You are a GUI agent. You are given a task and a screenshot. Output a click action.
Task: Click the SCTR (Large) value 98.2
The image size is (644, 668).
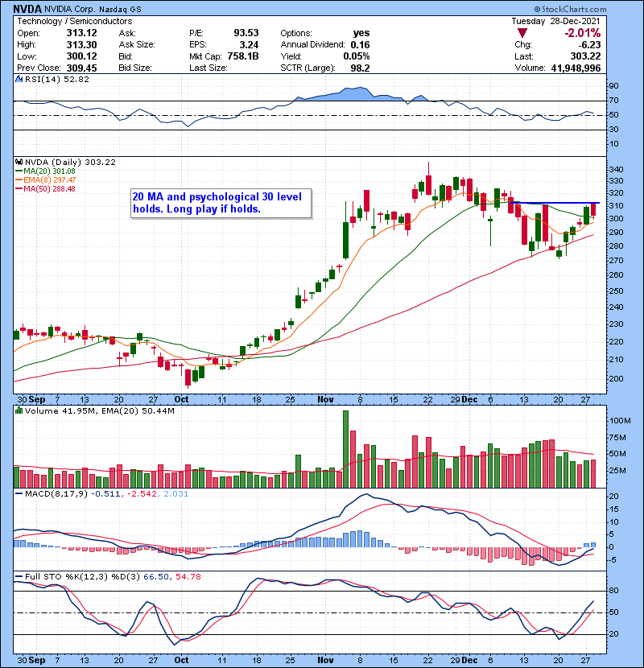coord(360,68)
